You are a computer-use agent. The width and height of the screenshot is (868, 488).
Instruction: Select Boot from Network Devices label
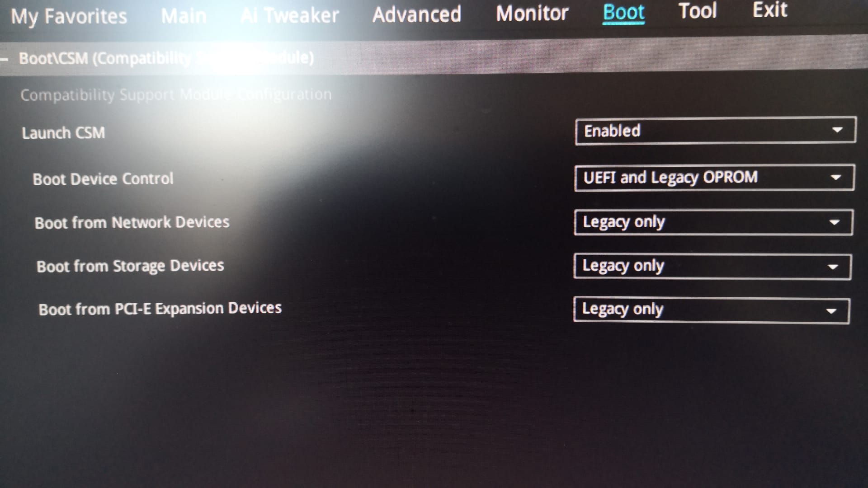[132, 223]
